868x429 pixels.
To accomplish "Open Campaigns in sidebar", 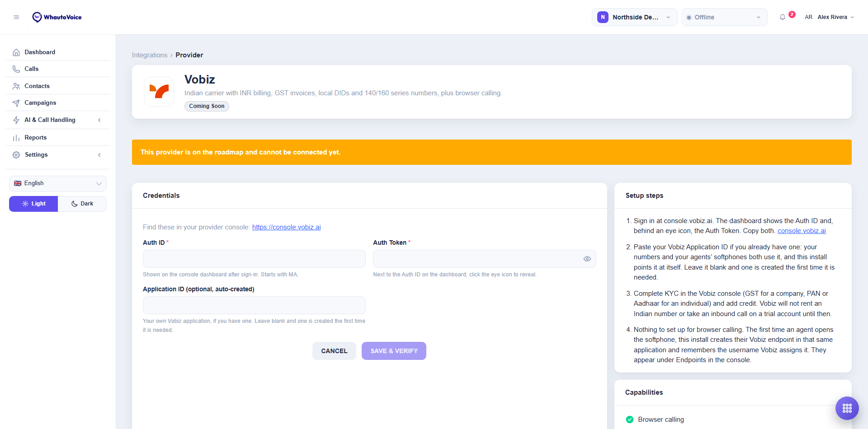I will 58,103.
